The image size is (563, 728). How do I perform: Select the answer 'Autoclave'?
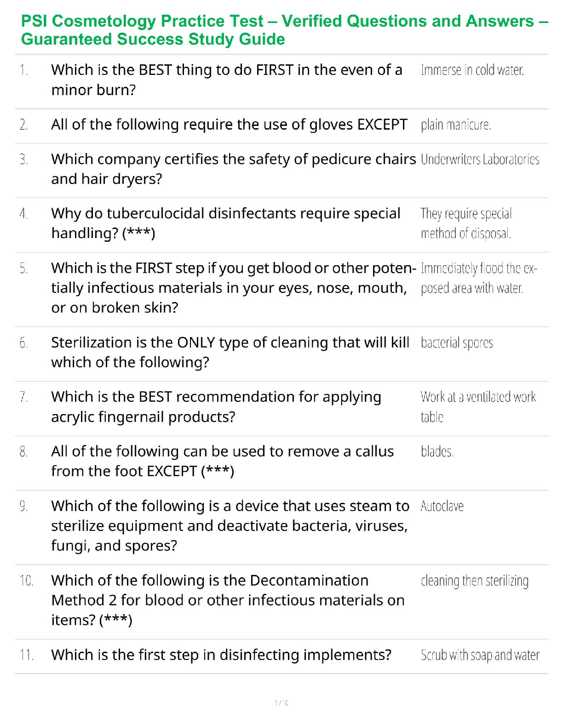tap(442, 506)
